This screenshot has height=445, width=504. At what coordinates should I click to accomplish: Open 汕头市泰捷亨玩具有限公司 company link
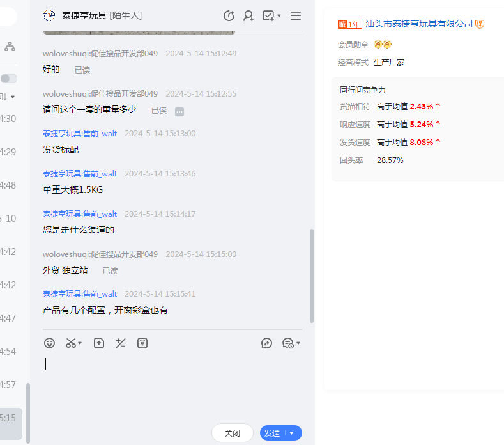click(x=418, y=24)
